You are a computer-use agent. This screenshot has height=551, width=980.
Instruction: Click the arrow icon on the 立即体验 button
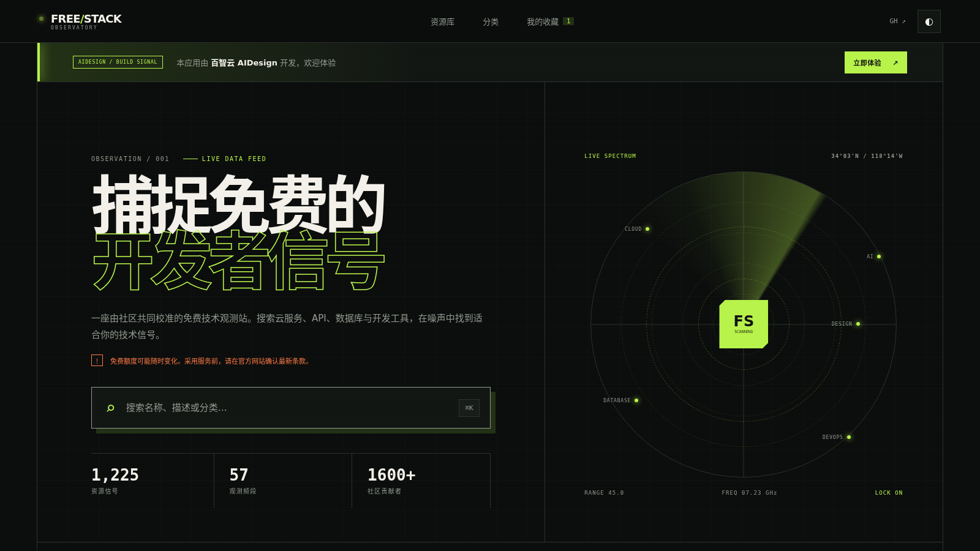(895, 63)
